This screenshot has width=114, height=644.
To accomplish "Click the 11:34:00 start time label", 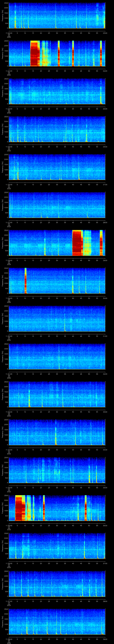I will (x=9, y=488).
